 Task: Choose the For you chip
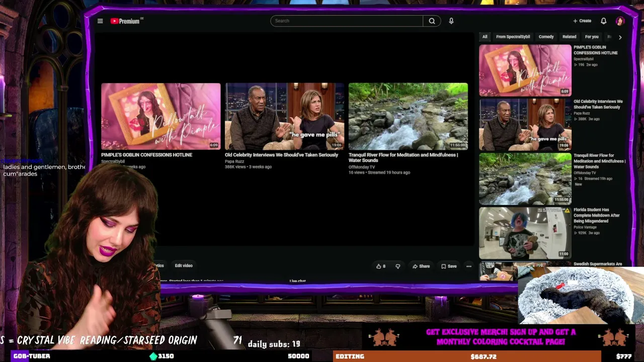point(592,37)
